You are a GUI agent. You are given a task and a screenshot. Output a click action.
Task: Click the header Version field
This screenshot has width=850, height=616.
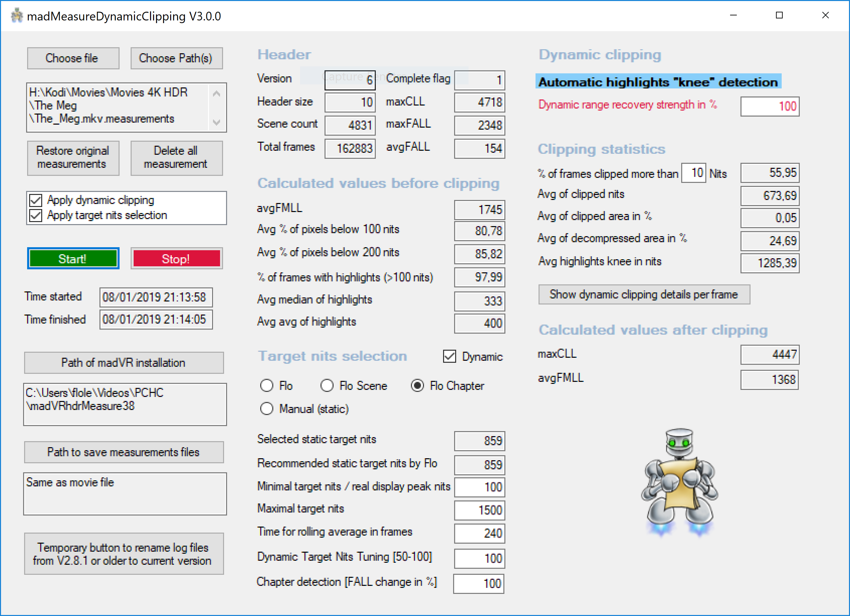point(350,80)
